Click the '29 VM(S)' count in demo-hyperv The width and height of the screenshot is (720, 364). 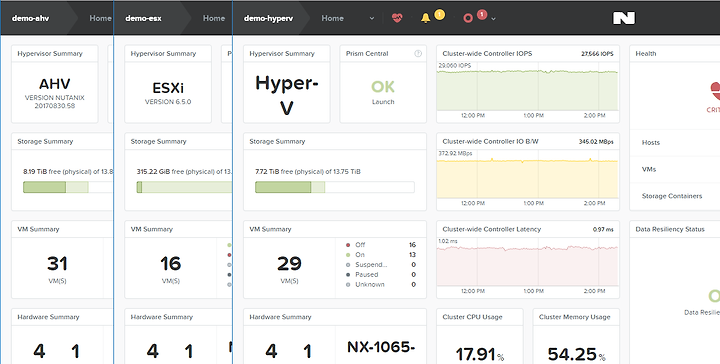pyautogui.click(x=289, y=269)
